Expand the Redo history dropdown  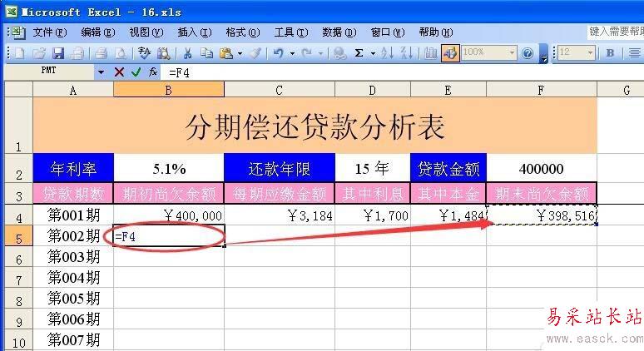(x=320, y=53)
